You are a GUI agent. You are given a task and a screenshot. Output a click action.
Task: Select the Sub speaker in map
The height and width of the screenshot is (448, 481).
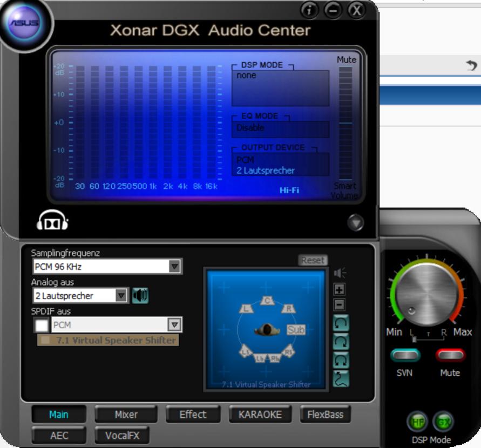296,330
